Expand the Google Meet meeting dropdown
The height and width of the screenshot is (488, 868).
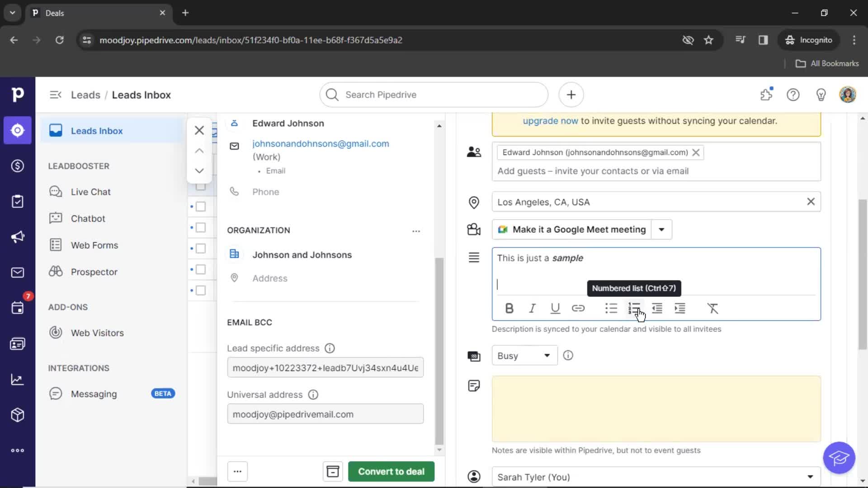[x=662, y=230]
